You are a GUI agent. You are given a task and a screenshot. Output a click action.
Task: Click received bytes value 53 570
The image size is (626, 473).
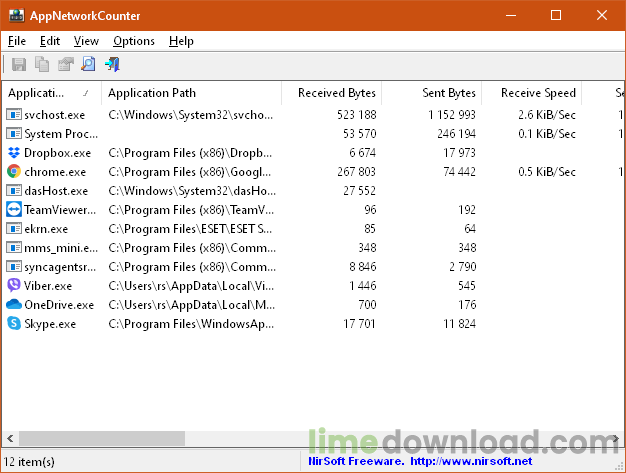360,134
